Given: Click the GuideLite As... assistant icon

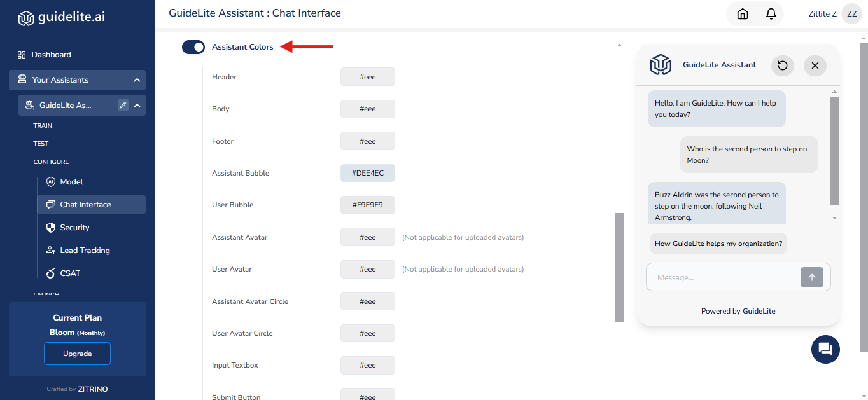Looking at the screenshot, I should (x=29, y=106).
